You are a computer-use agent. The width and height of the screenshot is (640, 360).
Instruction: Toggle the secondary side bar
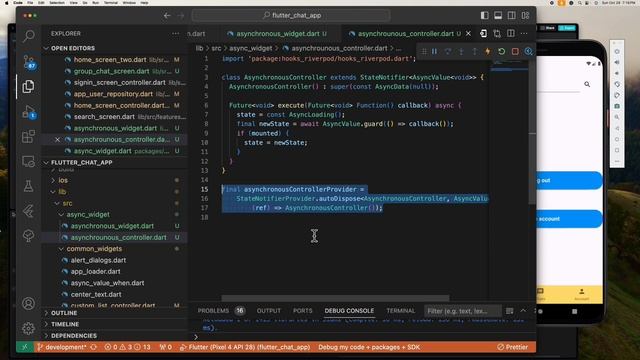[x=511, y=15]
